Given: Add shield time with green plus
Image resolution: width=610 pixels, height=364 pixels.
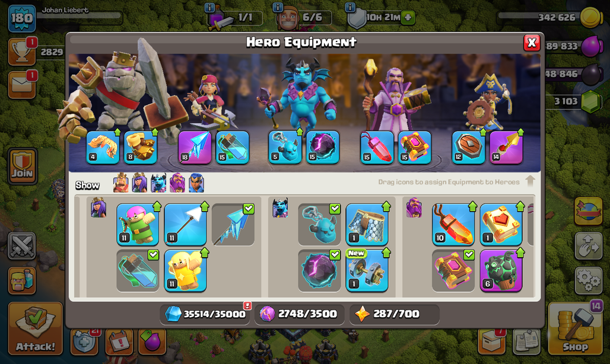Looking at the screenshot, I should click(408, 17).
